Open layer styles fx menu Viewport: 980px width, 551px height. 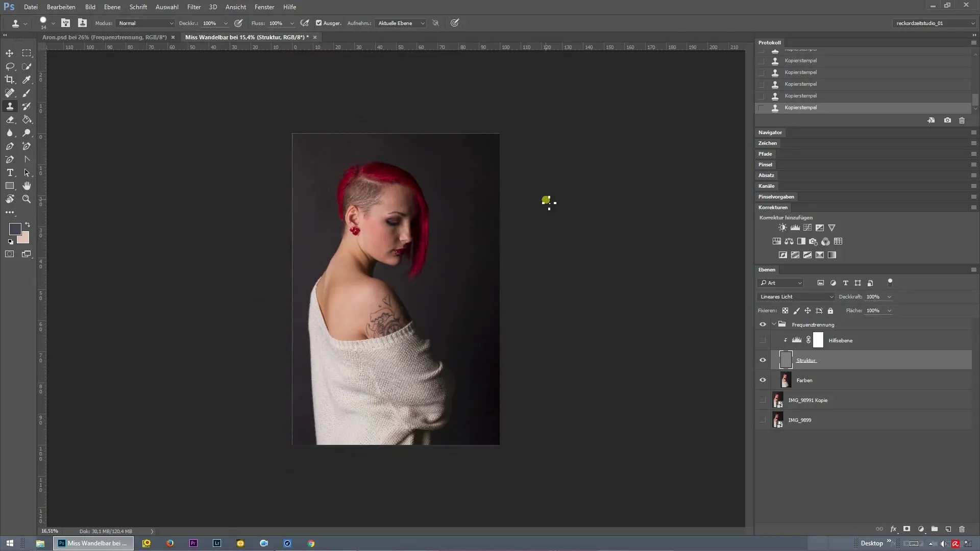click(x=893, y=529)
